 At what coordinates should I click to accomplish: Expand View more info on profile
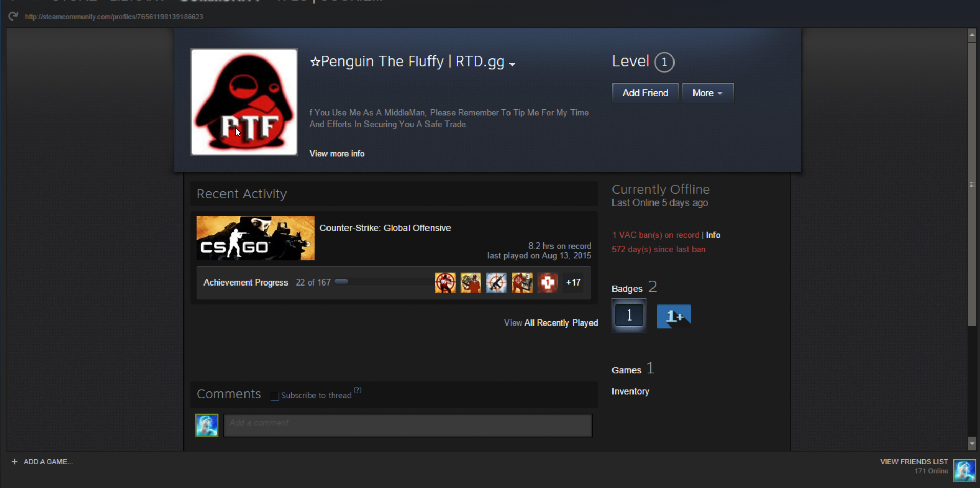[x=337, y=154]
